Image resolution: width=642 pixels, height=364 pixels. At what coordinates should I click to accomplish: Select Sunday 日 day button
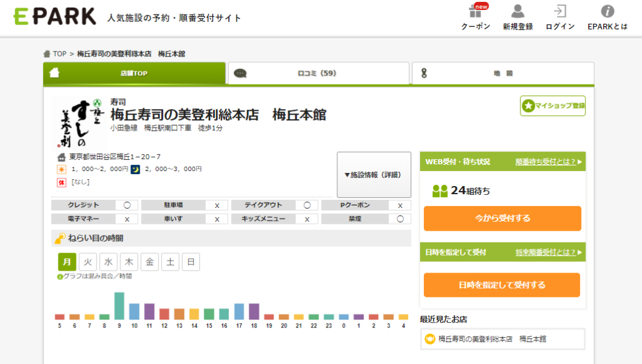pyautogui.click(x=191, y=262)
